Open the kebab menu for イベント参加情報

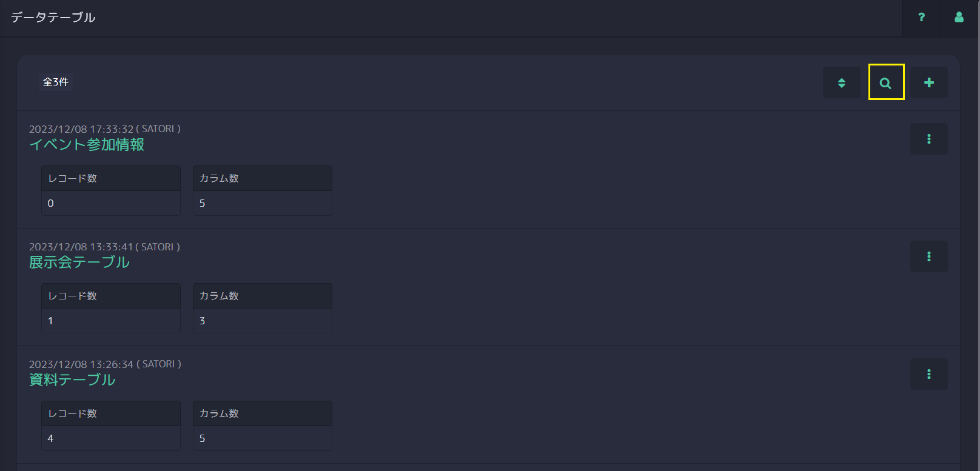929,139
